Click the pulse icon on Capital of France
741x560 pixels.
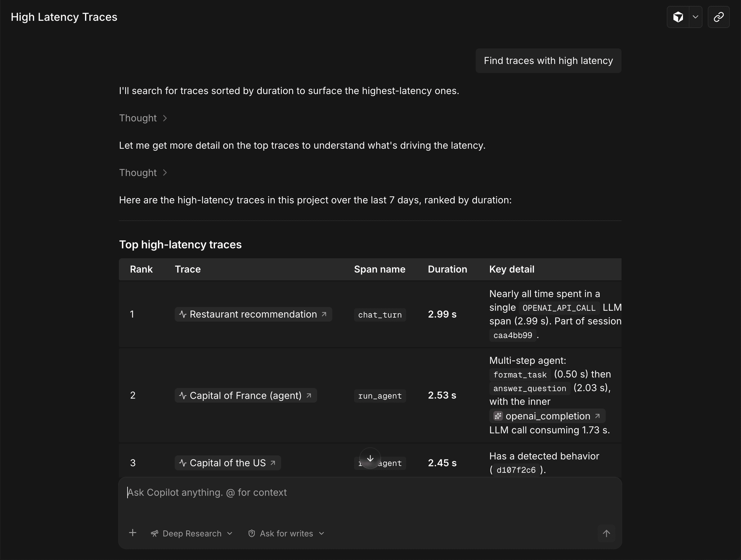click(x=182, y=395)
